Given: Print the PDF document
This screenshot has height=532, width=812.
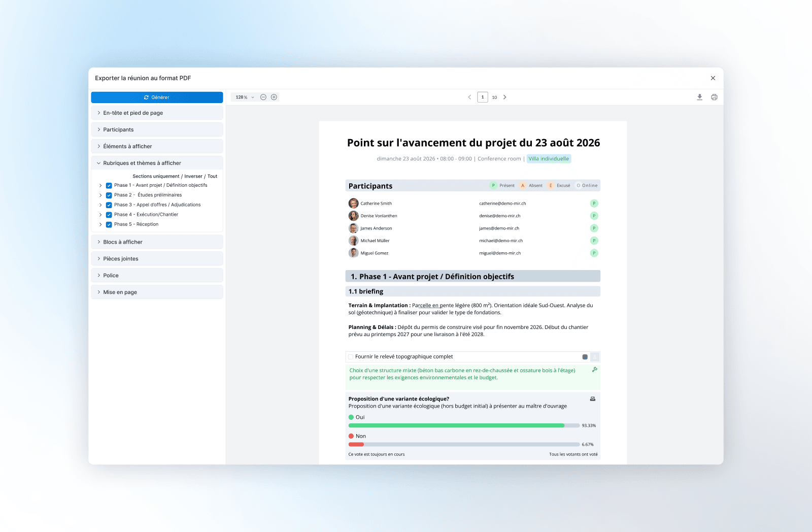Looking at the screenshot, I should coord(714,97).
